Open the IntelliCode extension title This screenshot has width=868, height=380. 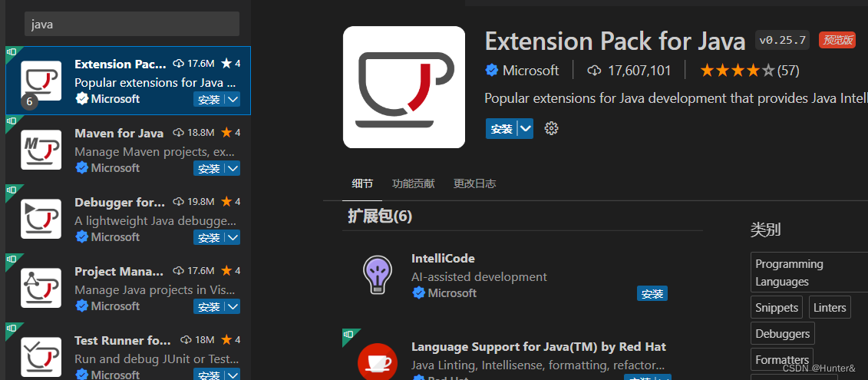tap(443, 258)
